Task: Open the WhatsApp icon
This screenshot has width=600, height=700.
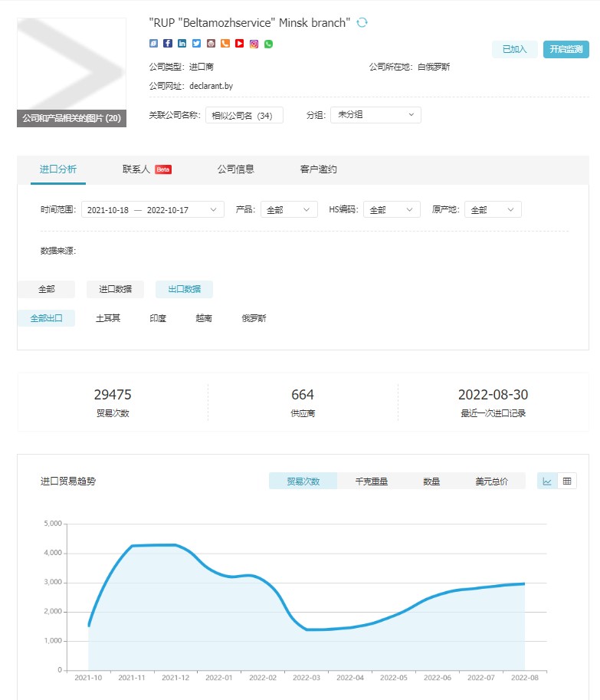Action: coord(268,44)
